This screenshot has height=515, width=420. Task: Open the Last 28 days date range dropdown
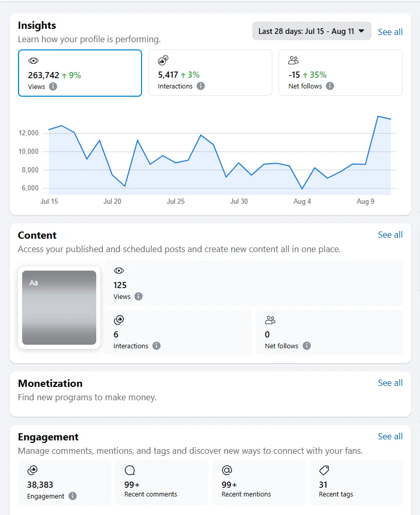(x=311, y=31)
